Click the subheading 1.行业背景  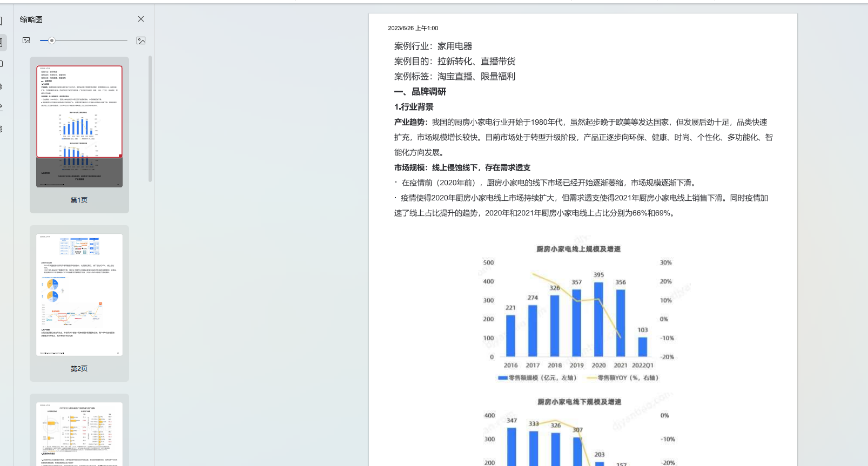(414, 107)
